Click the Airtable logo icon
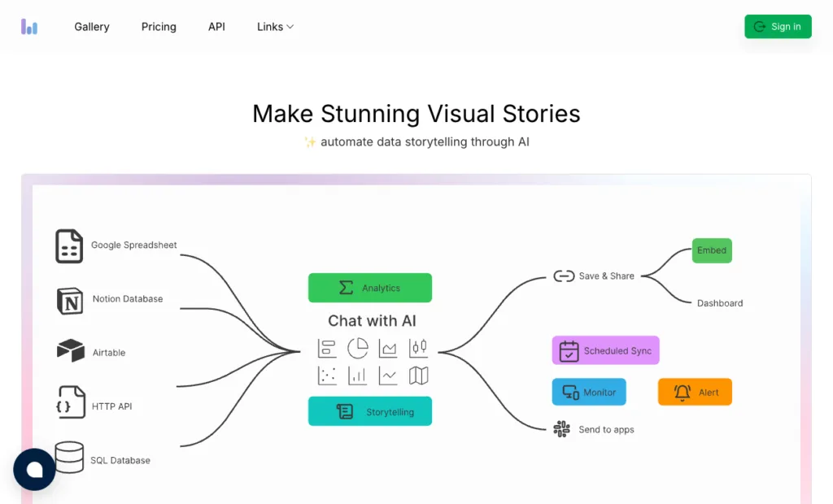Viewport: 833px width, 504px height. tap(71, 351)
